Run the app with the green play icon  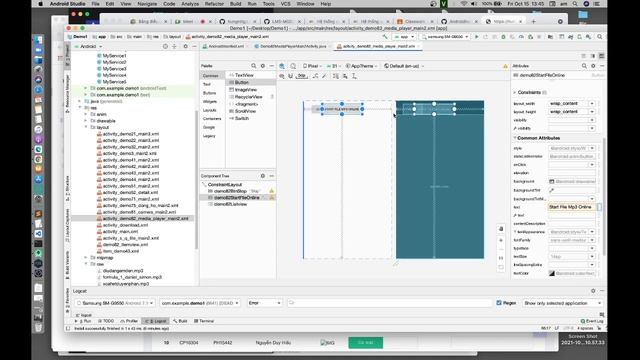476,37
